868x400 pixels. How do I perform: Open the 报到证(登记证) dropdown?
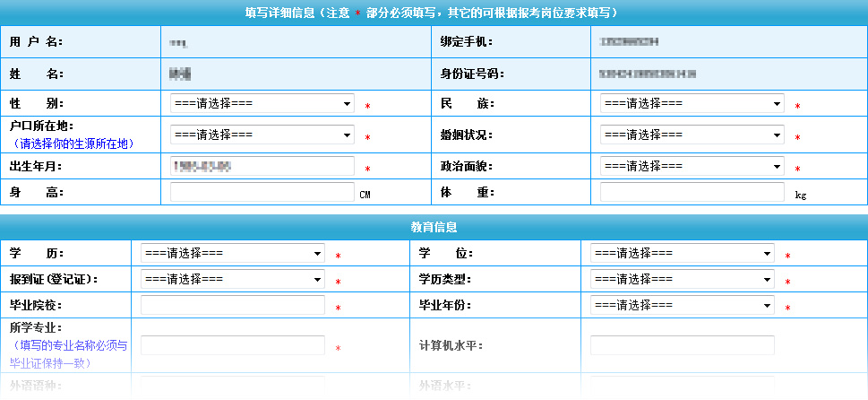point(232,280)
